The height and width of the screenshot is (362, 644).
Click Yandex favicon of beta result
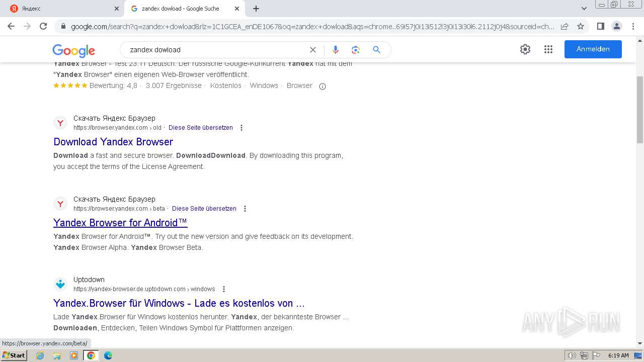click(x=60, y=204)
